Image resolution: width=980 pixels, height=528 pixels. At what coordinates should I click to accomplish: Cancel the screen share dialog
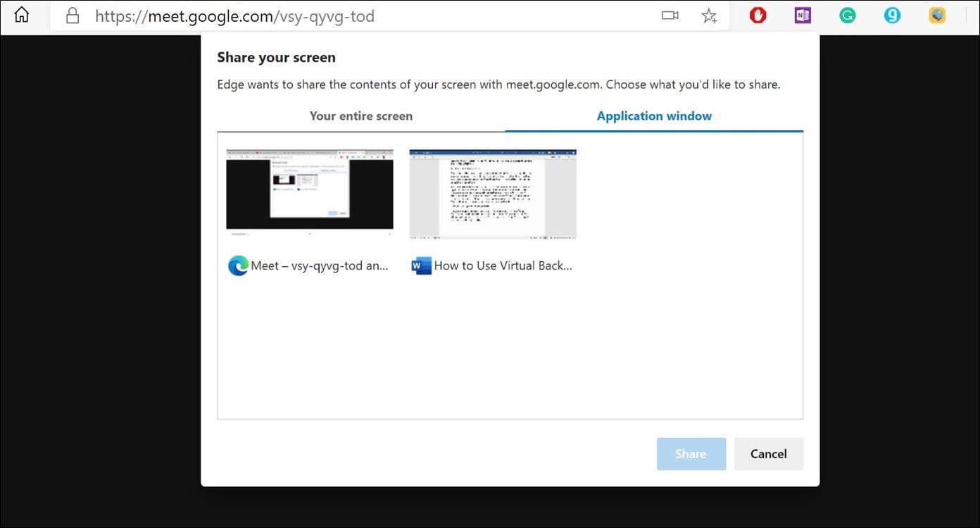pyautogui.click(x=769, y=454)
